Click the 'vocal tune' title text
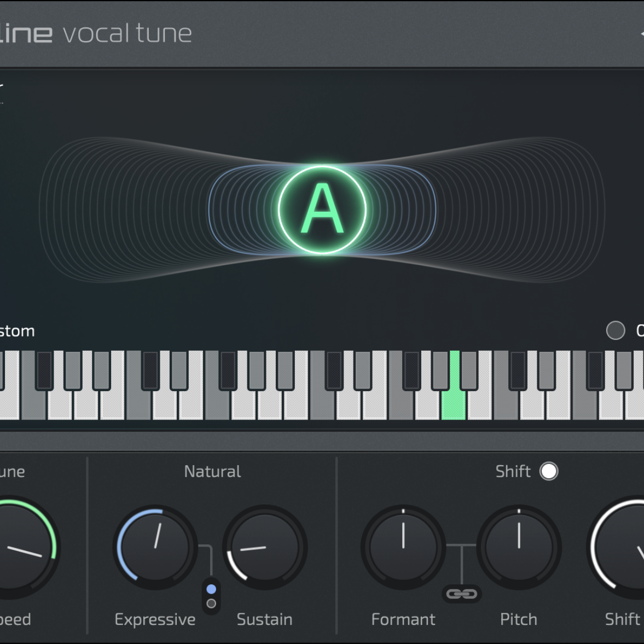This screenshot has height=644, width=644. click(127, 34)
